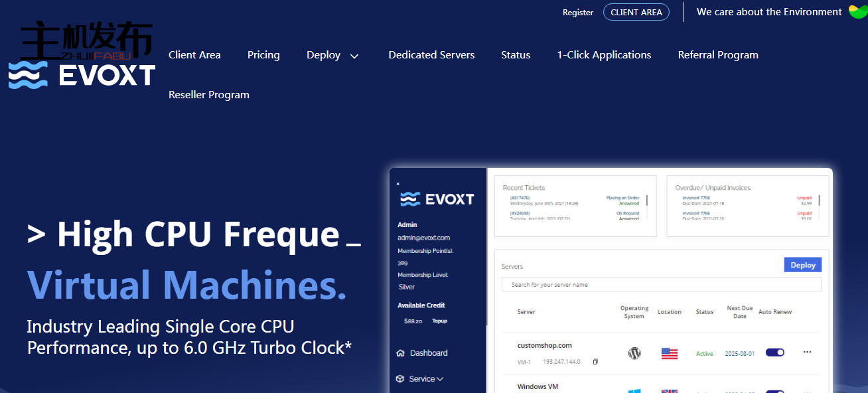Go to Dedicated Servers page

[431, 55]
